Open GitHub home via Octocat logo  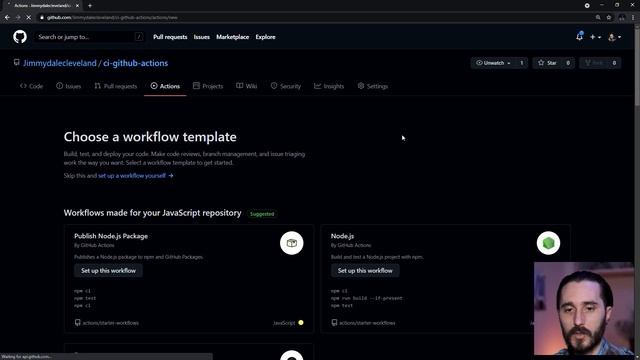click(20, 37)
